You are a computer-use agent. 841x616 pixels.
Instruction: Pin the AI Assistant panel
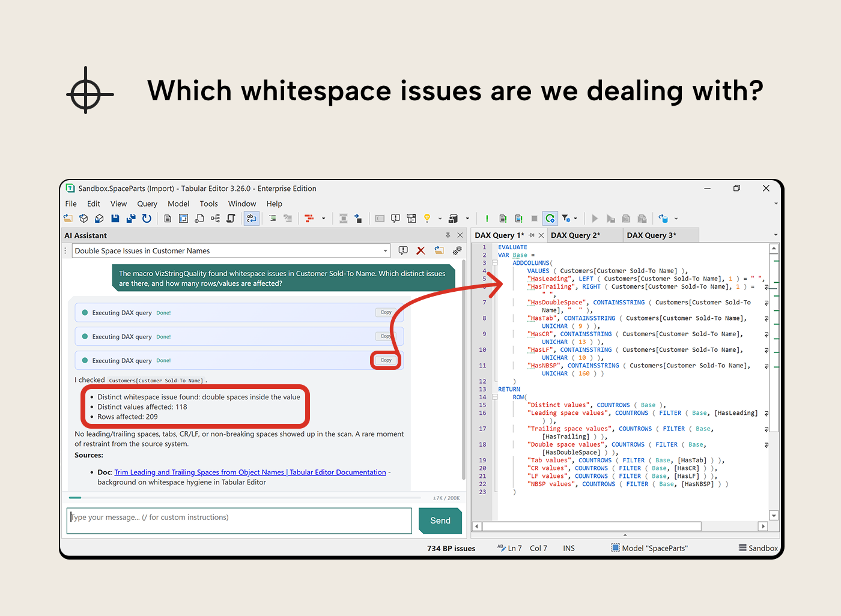tap(448, 235)
